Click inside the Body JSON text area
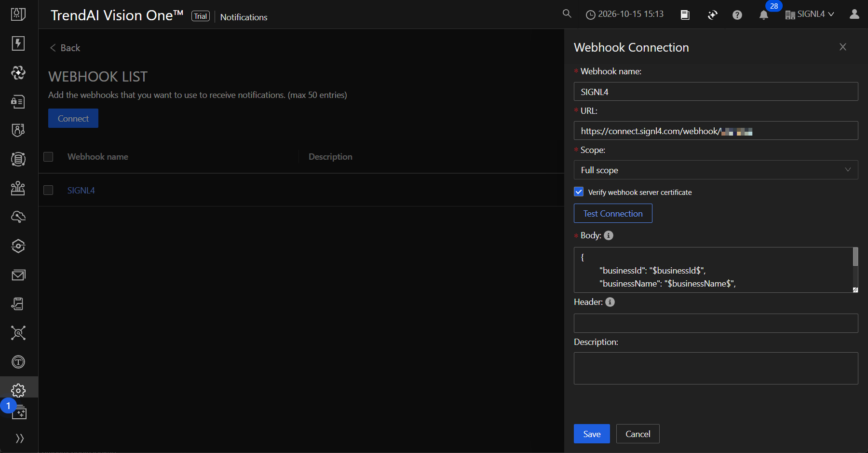 [x=713, y=270]
